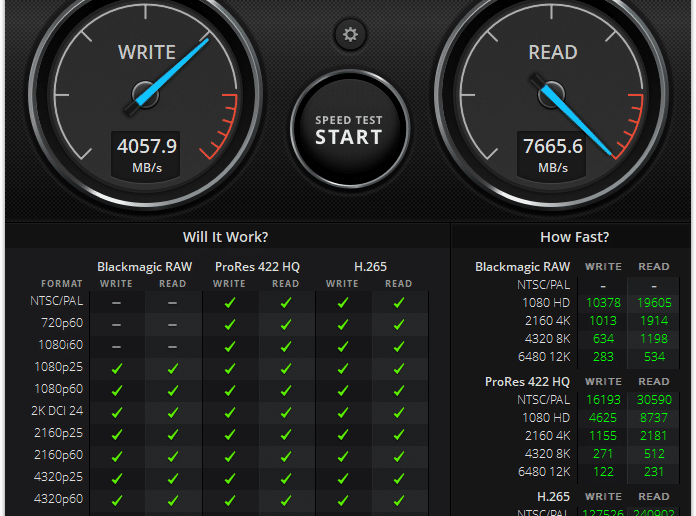Click Blackmagic RAW 4320 8K write value 634
This screenshot has height=516, width=696.
(603, 339)
